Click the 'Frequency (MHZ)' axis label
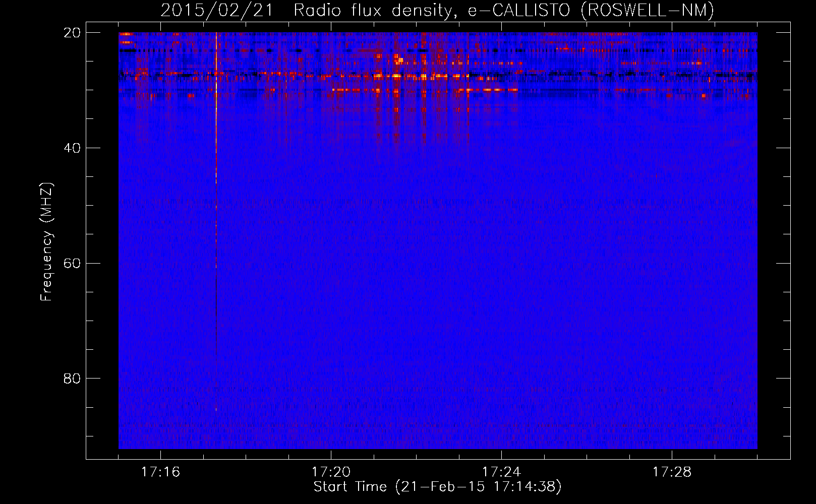Screen dimensions: 816x504 [46, 242]
